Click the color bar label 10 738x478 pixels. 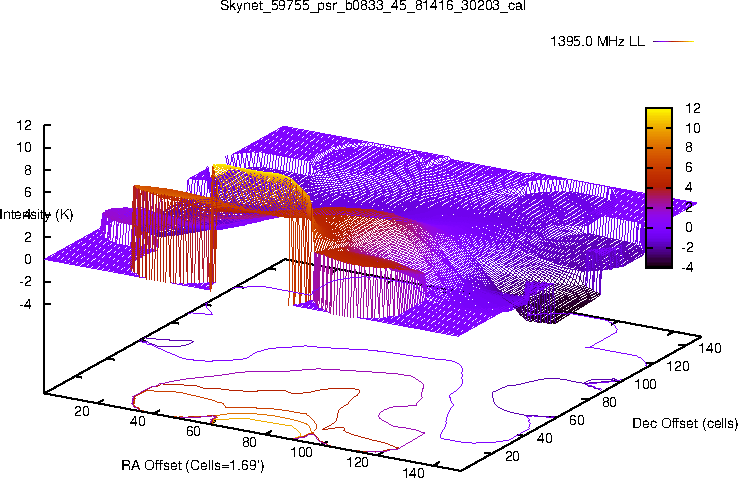(x=693, y=128)
